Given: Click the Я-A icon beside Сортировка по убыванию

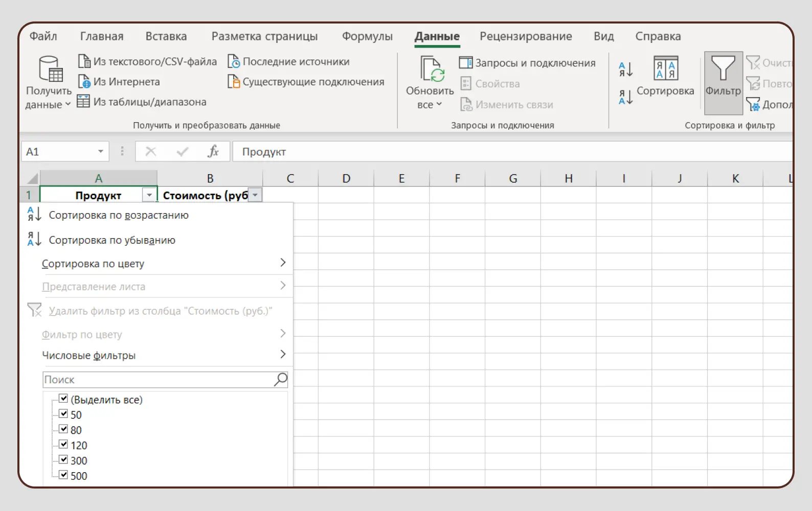Looking at the screenshot, I should pos(34,239).
